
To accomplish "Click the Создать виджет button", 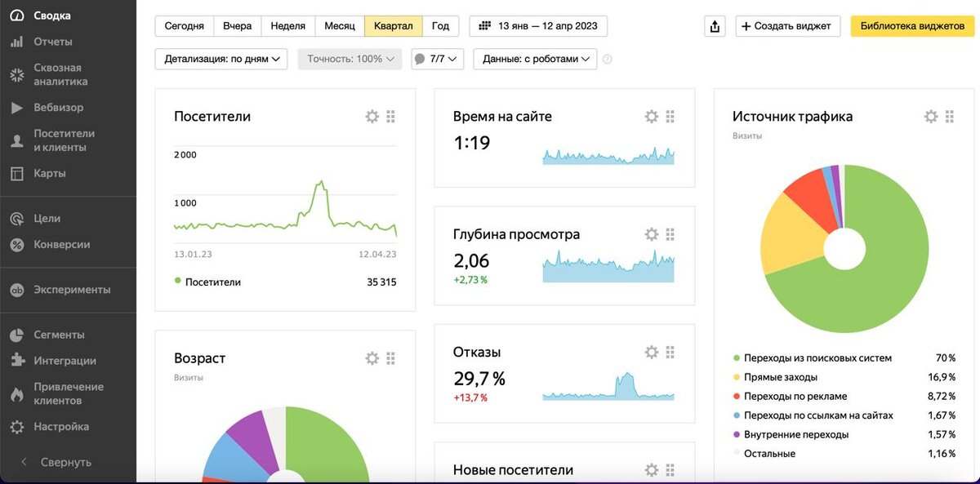I will (787, 26).
